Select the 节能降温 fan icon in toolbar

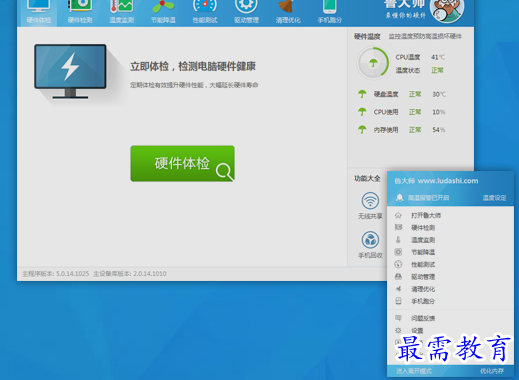coord(163,13)
